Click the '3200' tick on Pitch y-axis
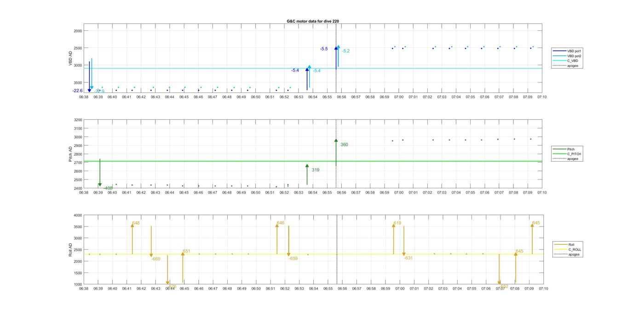The image size is (644, 319). click(77, 120)
